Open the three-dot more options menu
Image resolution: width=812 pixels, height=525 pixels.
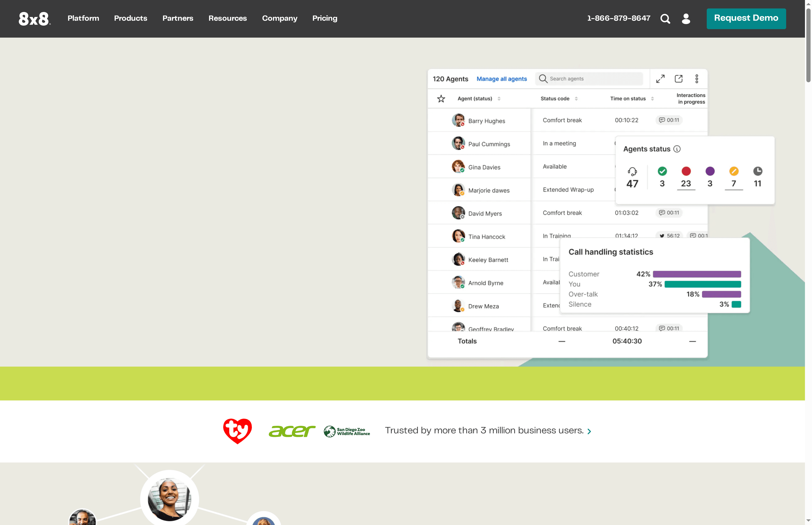coord(696,79)
